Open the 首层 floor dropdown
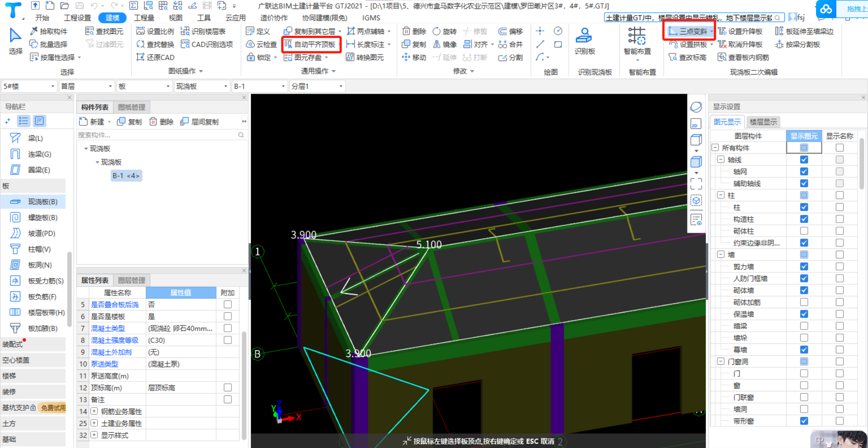 pyautogui.click(x=86, y=86)
